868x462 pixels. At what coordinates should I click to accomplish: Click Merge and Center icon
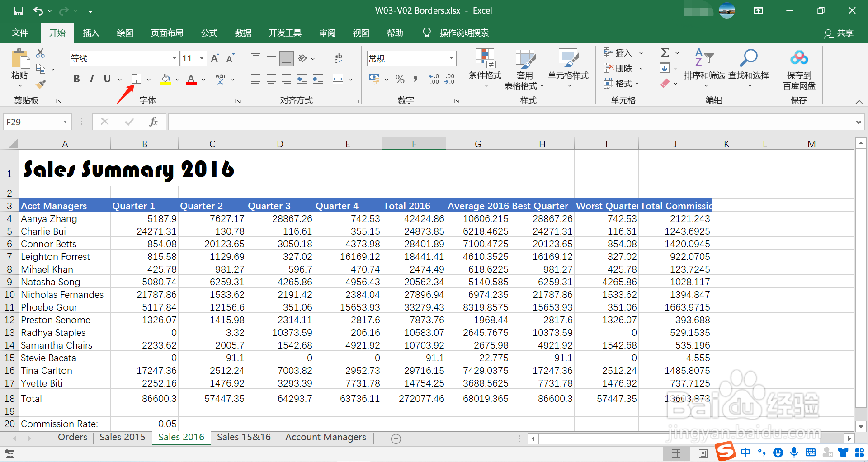click(338, 79)
